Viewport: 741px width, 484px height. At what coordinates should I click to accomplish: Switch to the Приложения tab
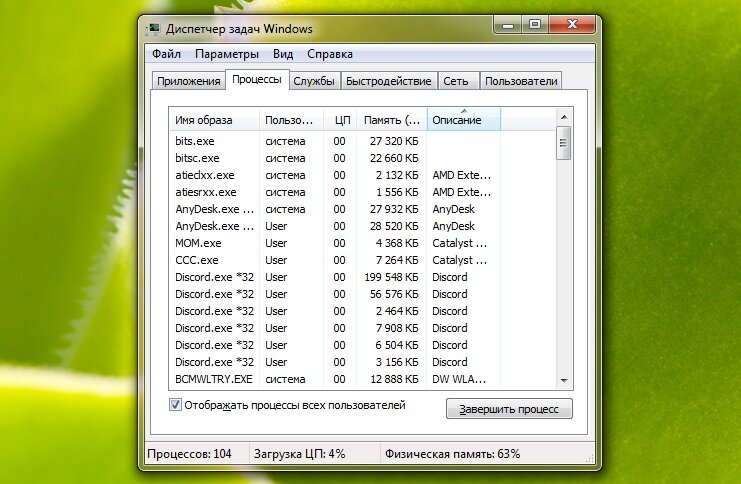[x=189, y=81]
